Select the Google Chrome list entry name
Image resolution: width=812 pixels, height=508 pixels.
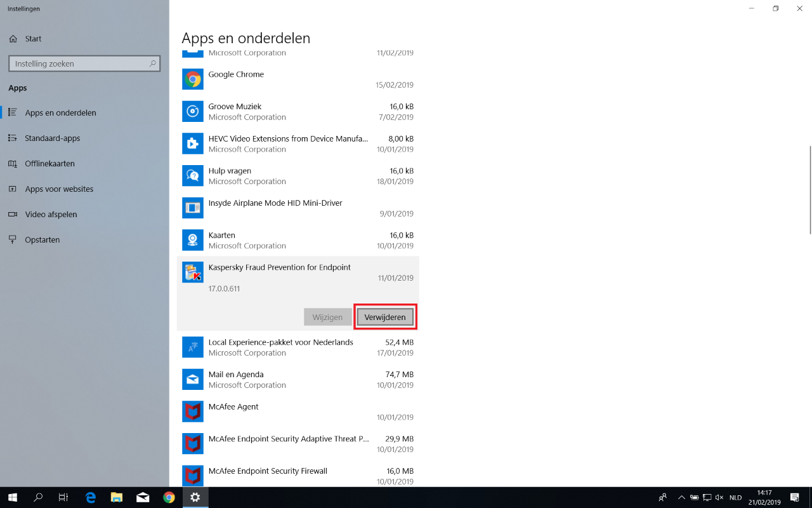pyautogui.click(x=236, y=74)
